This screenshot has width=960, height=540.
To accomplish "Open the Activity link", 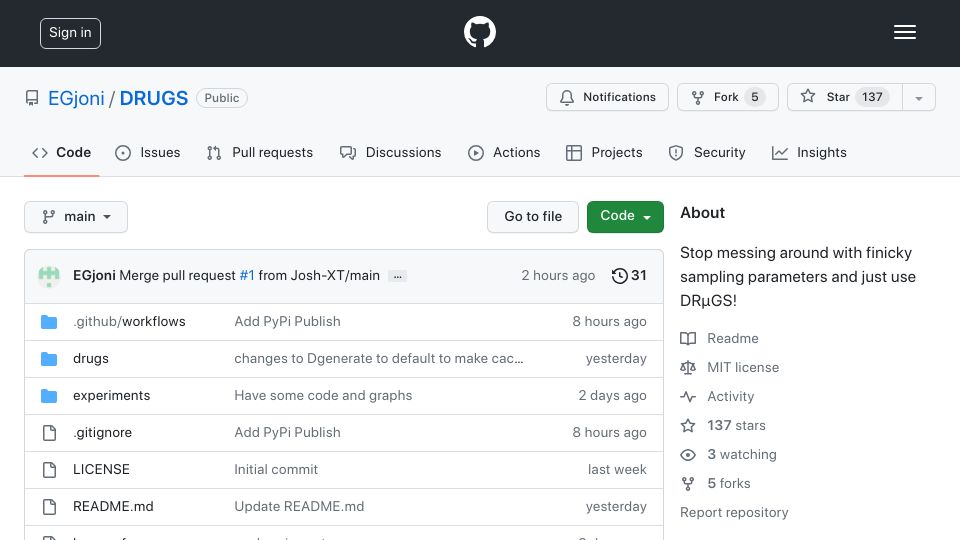I will pyautogui.click(x=730, y=397).
